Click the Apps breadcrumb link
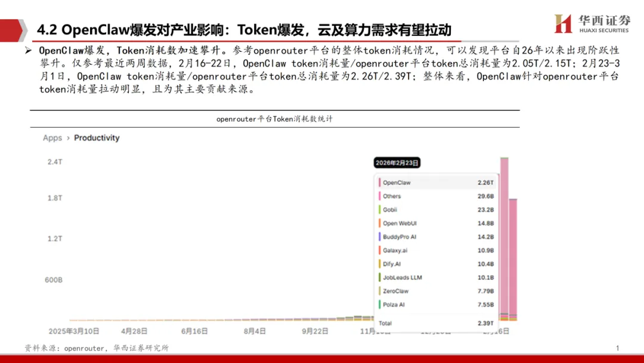 [x=52, y=138]
